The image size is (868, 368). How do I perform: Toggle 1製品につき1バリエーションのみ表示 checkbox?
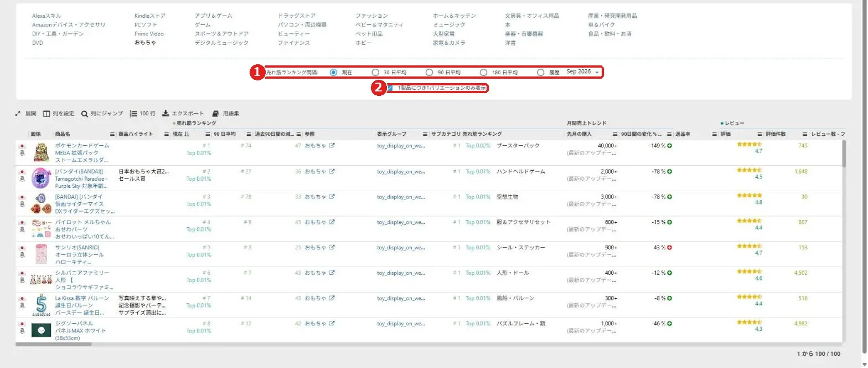click(390, 88)
